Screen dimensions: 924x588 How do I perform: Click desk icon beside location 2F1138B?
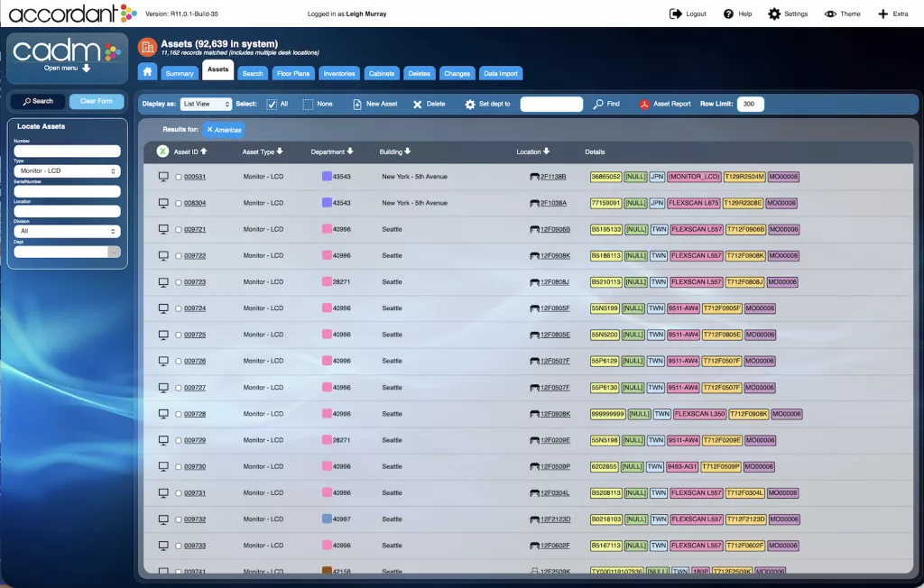point(534,177)
